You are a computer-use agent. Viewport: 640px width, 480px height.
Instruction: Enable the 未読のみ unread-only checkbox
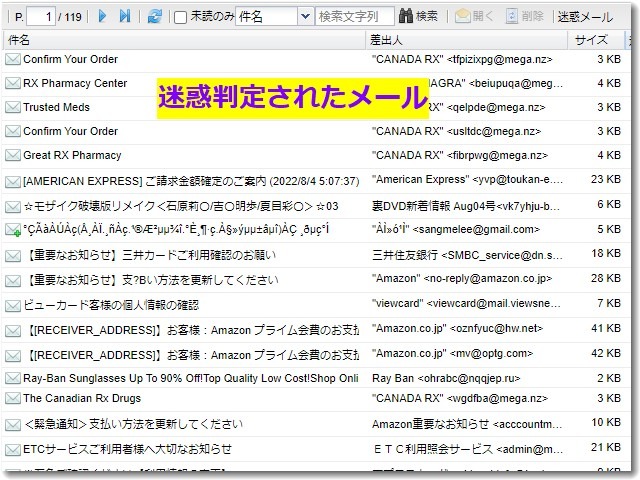point(181,17)
